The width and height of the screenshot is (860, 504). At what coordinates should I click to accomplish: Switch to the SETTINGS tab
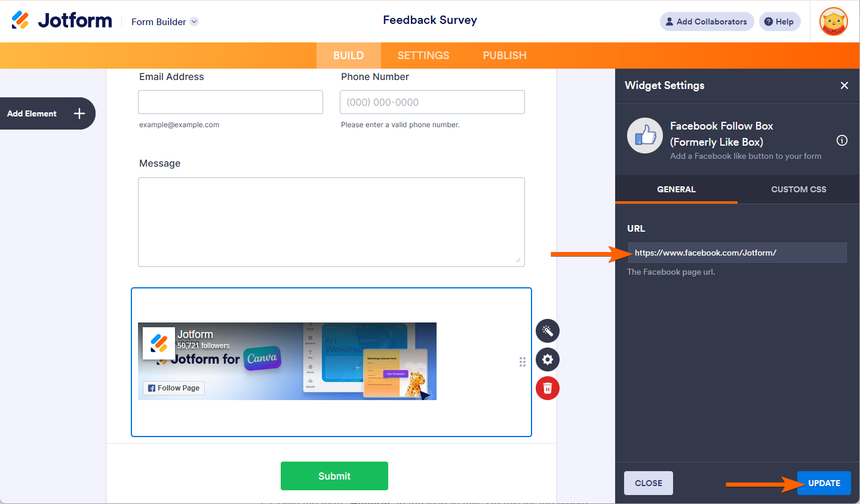tap(423, 55)
